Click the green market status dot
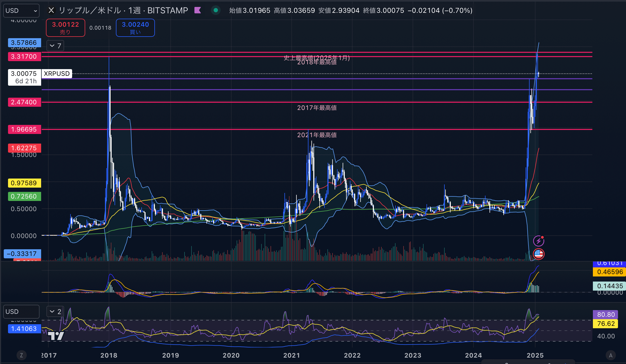This screenshot has height=364, width=626. click(x=216, y=10)
